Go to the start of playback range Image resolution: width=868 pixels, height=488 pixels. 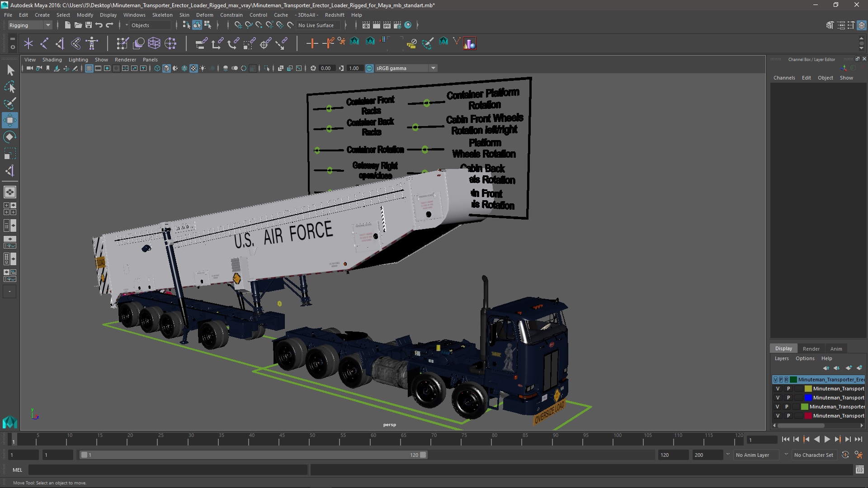[x=785, y=439]
